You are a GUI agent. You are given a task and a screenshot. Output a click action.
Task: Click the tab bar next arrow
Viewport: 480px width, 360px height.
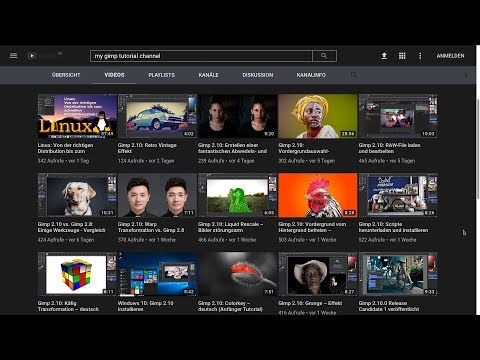point(466,75)
